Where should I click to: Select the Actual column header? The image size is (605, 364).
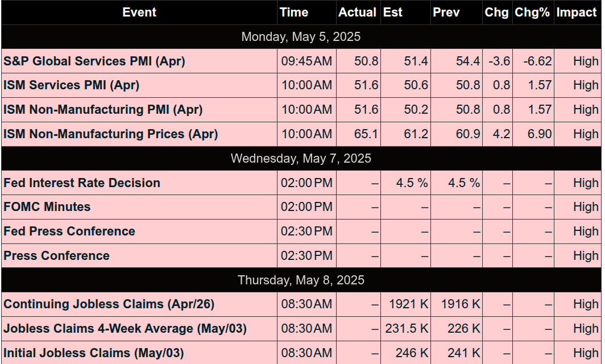pyautogui.click(x=358, y=13)
